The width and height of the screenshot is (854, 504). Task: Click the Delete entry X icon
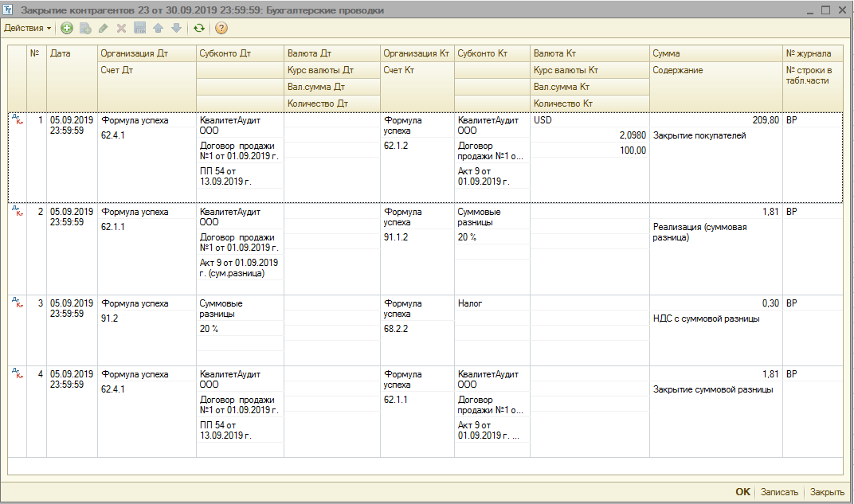coord(121,28)
